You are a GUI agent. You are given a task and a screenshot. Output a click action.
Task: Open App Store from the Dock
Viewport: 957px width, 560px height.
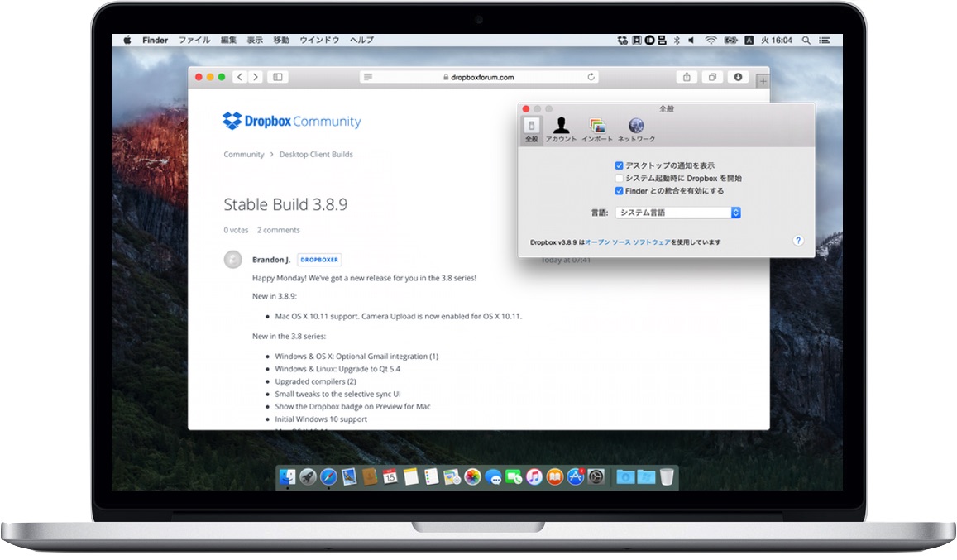pyautogui.click(x=576, y=477)
